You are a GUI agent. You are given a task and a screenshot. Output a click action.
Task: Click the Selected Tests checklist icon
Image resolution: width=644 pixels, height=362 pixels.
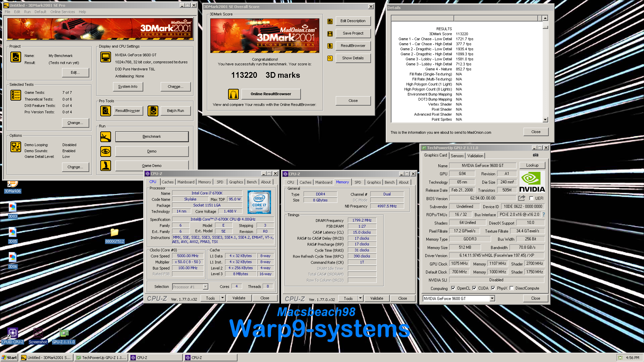[x=16, y=95]
